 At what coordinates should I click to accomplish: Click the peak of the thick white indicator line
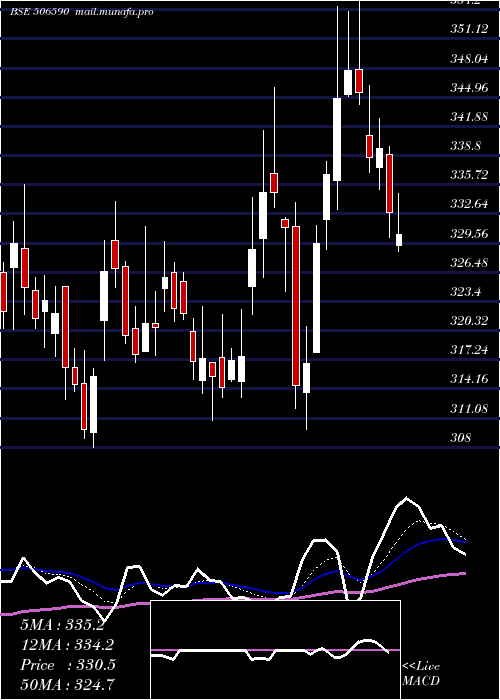point(406,497)
